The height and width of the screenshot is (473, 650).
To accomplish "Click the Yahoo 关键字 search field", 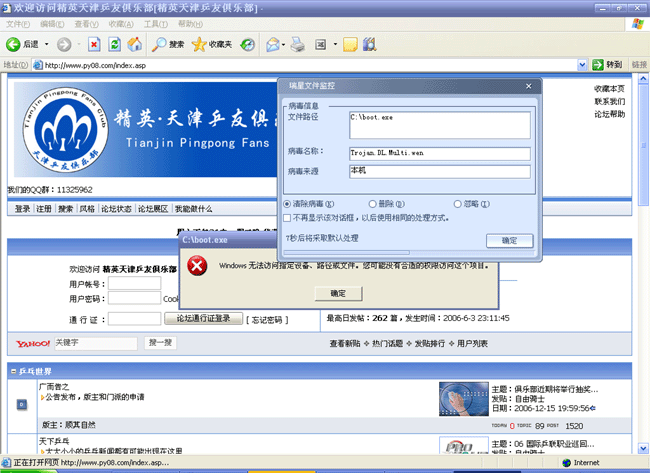I will (x=96, y=343).
